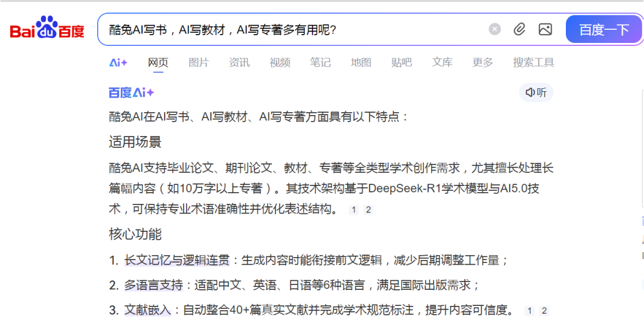The image size is (644, 322).
Task: Switch to the 文库 tab
Action: tap(442, 63)
